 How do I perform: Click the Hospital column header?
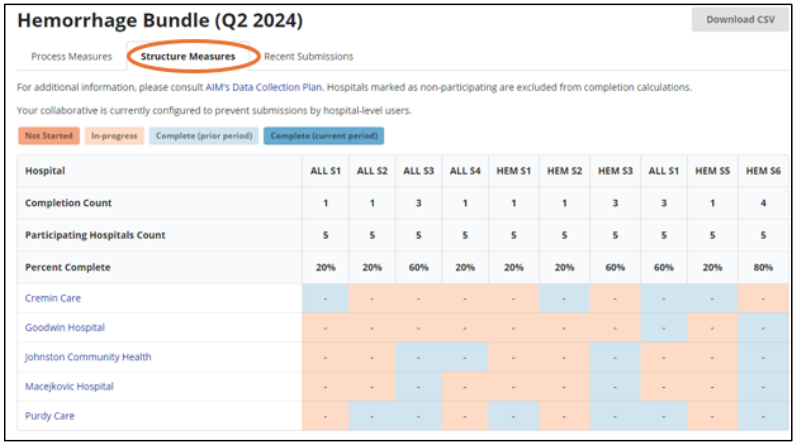click(x=45, y=171)
